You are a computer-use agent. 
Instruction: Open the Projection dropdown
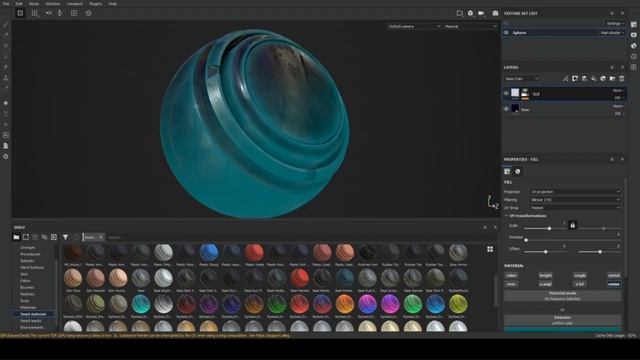click(x=575, y=191)
